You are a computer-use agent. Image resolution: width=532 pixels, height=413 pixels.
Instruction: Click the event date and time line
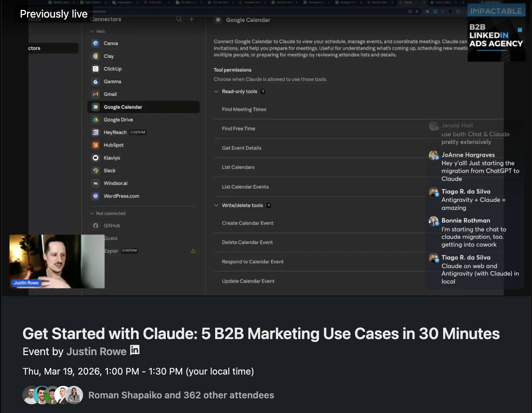pyautogui.click(x=138, y=371)
